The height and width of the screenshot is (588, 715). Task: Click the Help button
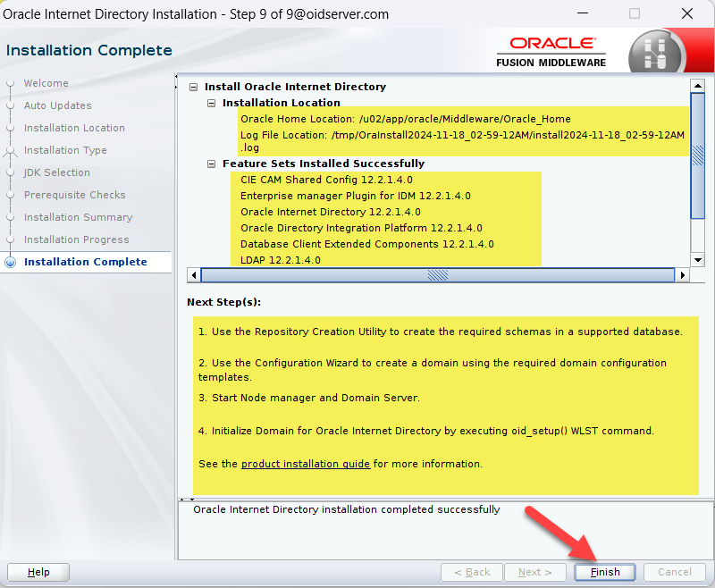pyautogui.click(x=38, y=572)
